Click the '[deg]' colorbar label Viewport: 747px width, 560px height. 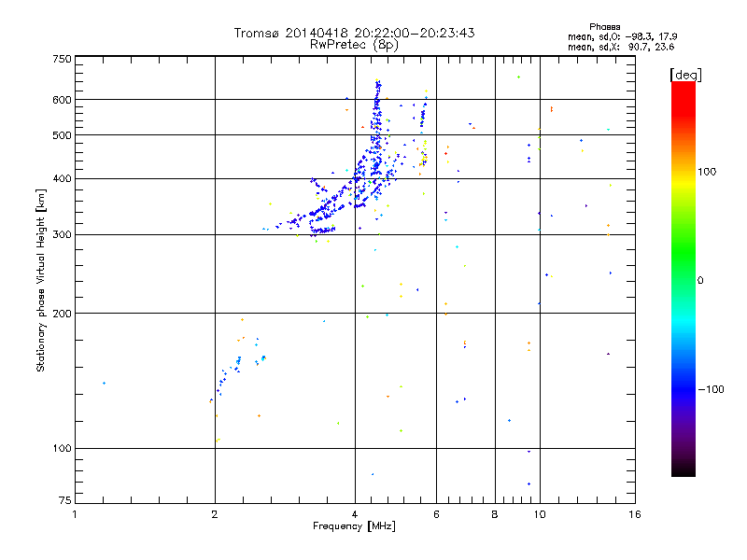point(685,75)
